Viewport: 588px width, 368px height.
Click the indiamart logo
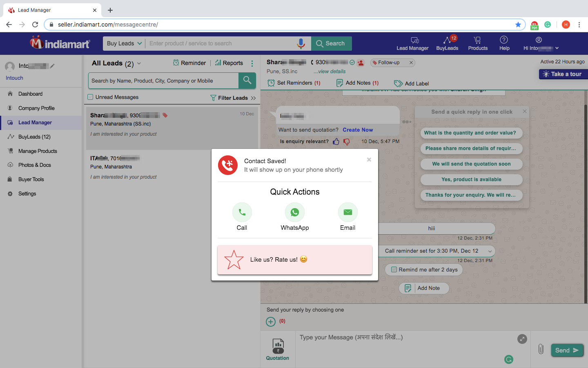[x=60, y=43]
